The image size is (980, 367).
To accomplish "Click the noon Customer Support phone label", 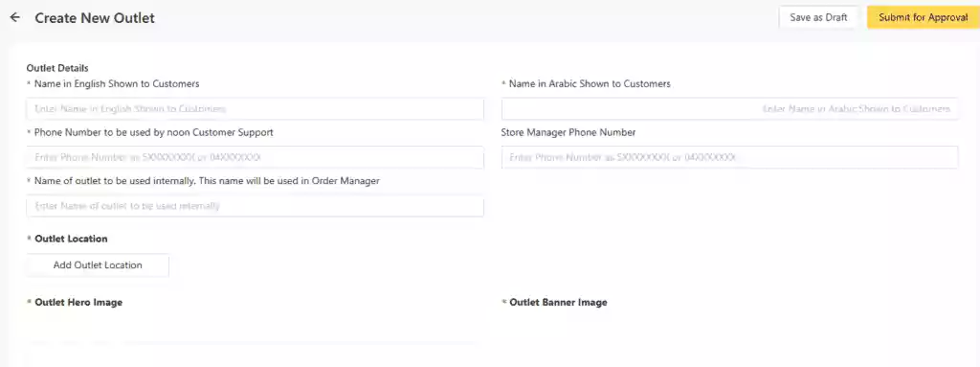I will (x=154, y=132).
